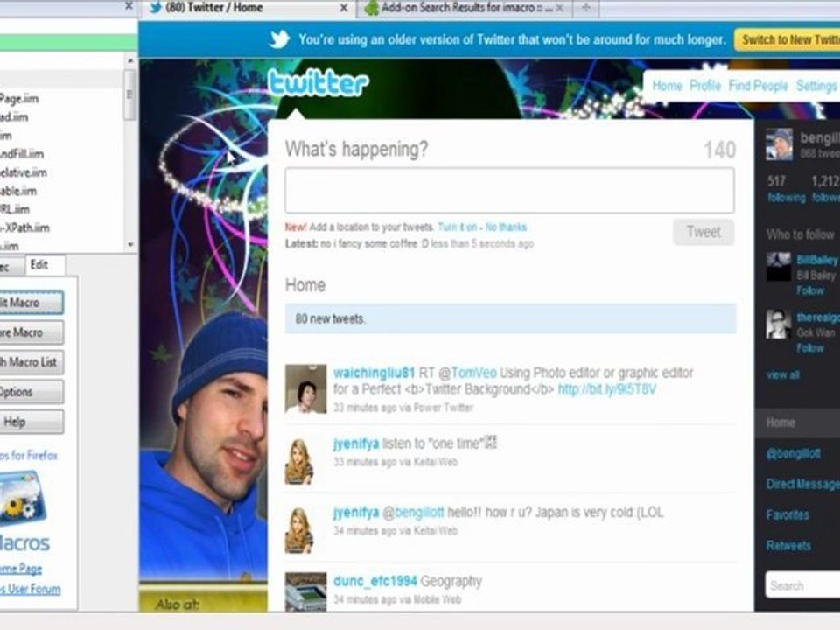Open @bengillott mentions in right sidebar
This screenshot has width=840, height=630.
794,454
